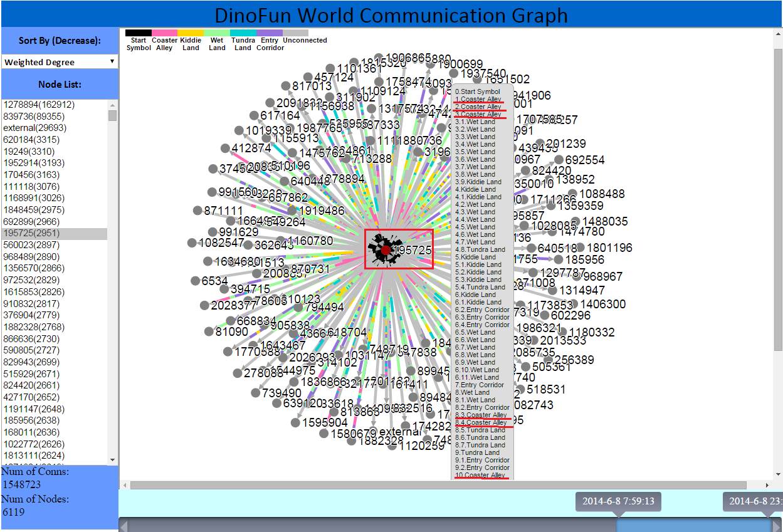Select 0.Start Symbol in path popup
783x532 pixels.
tap(478, 92)
